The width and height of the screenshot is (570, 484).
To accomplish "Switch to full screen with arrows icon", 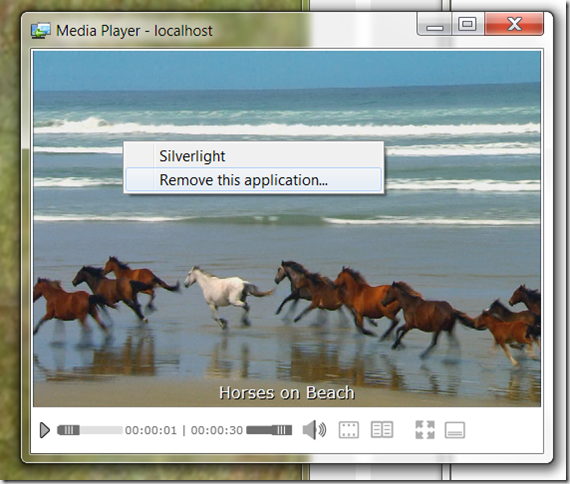I will pos(425,430).
